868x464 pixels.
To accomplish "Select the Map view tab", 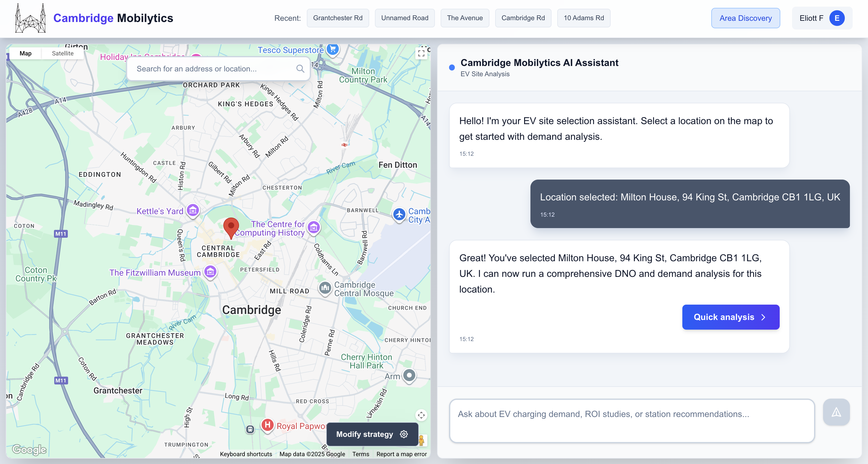I will (26, 53).
